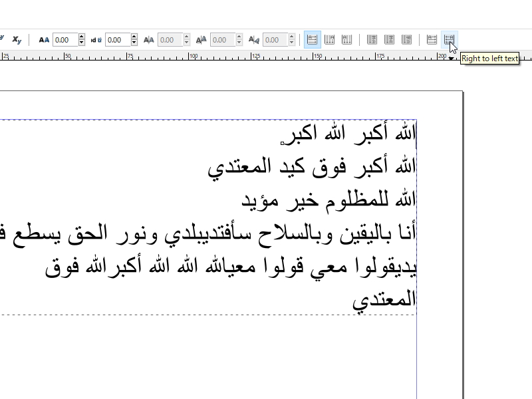This screenshot has width=532, height=399.
Task: Increase word spacing with up arrow
Action: (x=134, y=37)
